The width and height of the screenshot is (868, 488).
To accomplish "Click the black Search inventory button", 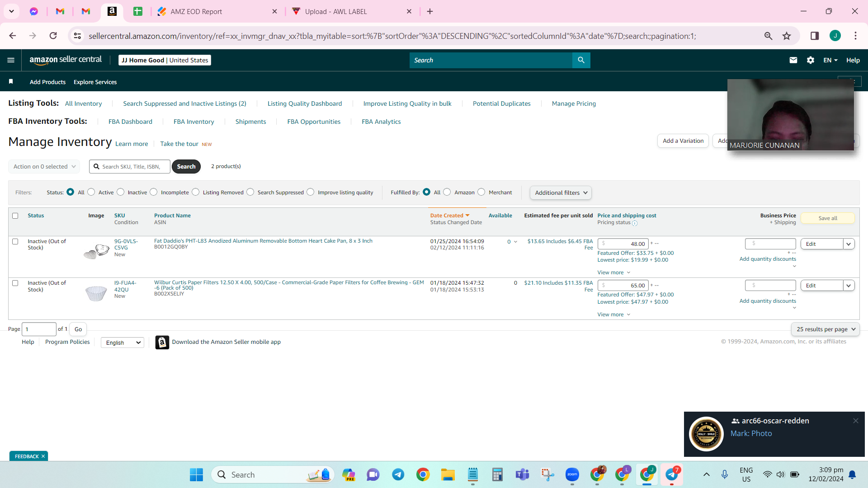I will [186, 166].
